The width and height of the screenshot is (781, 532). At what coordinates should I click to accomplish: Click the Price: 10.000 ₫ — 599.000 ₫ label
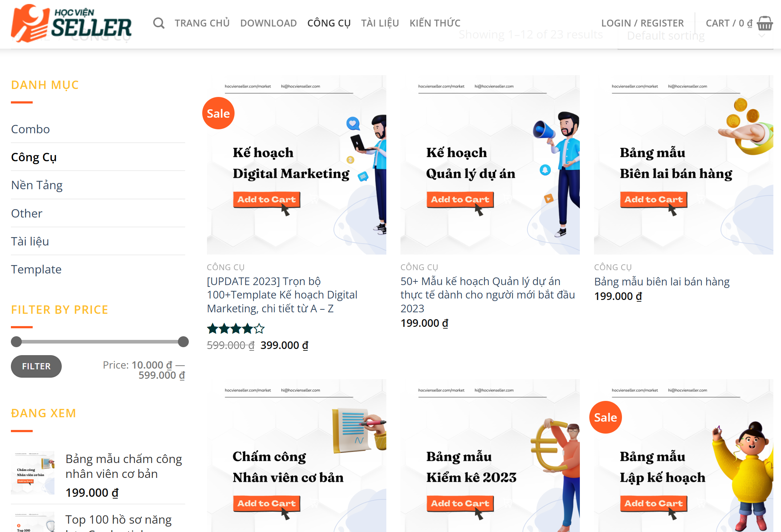144,370
